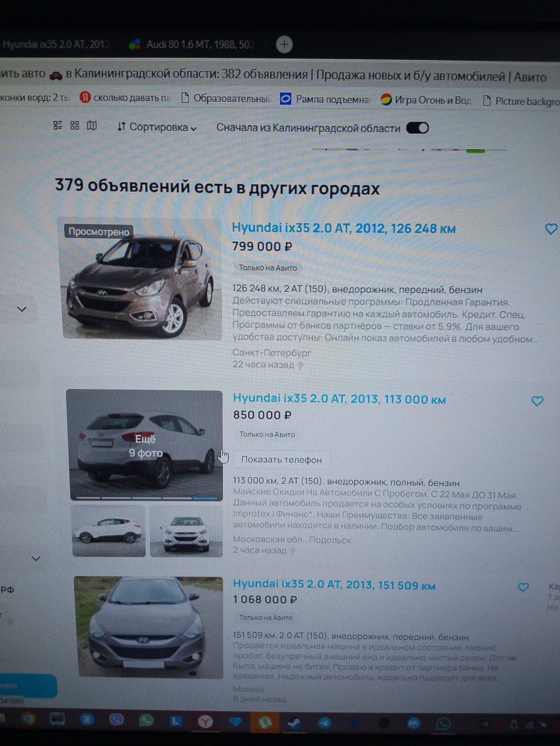Open Steam from taskbar
560x746 pixels.
click(x=295, y=723)
